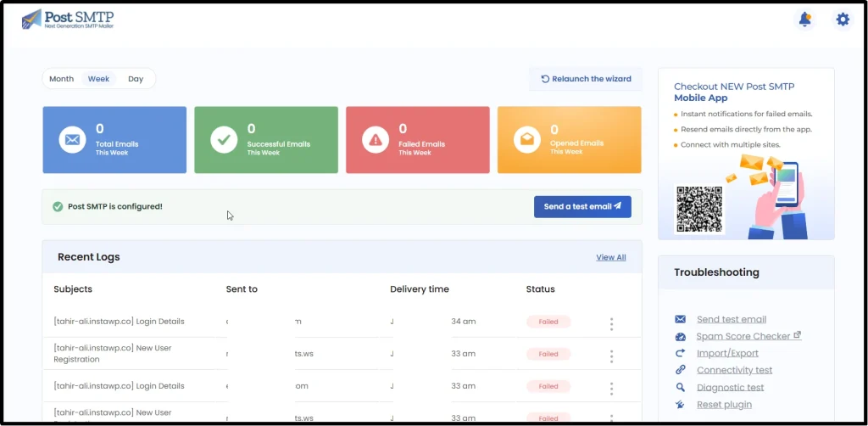This screenshot has height=426, width=868.
Task: Click the Import/Export arrow icon
Action: click(681, 353)
